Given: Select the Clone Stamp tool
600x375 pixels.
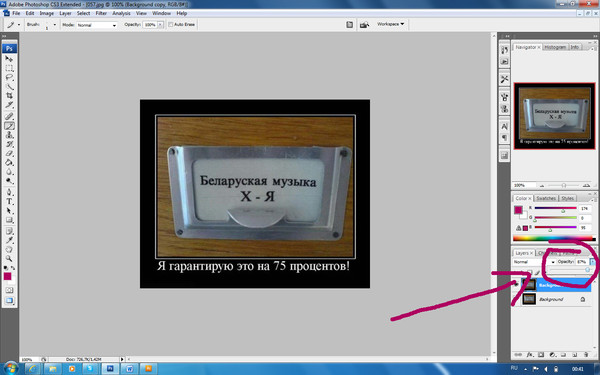Looking at the screenshot, I should [9, 135].
